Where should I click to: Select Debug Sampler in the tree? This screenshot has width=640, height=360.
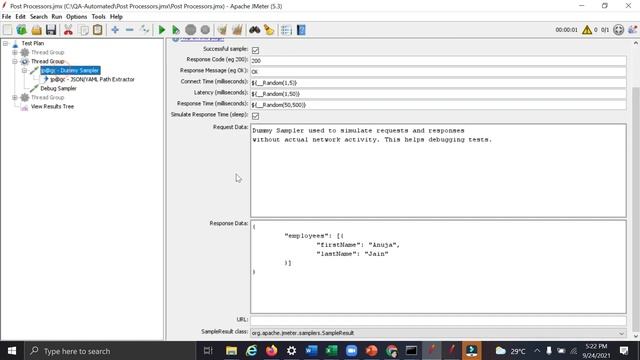tap(58, 88)
